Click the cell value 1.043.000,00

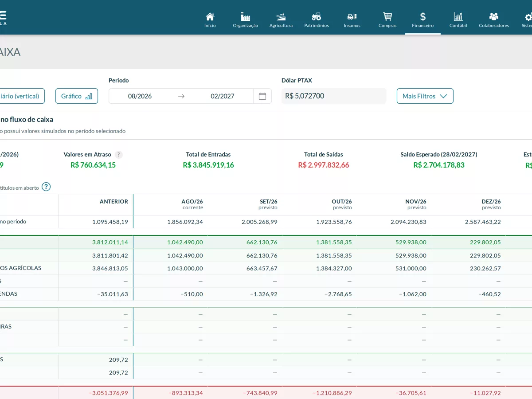click(185, 268)
